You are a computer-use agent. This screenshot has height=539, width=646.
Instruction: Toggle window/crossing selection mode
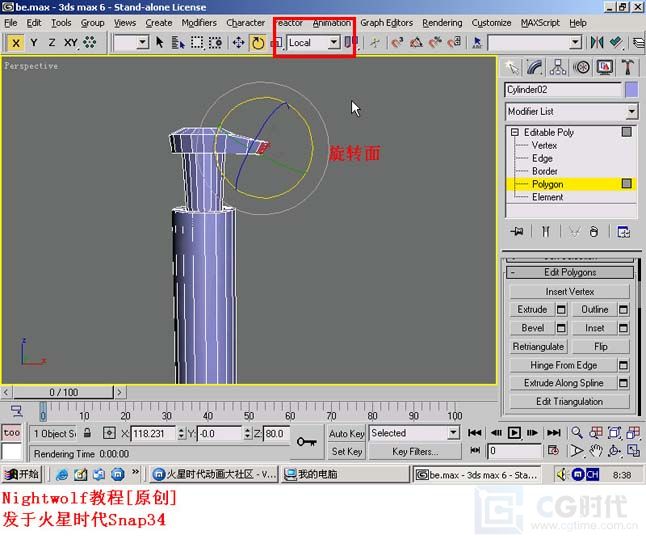click(215, 42)
